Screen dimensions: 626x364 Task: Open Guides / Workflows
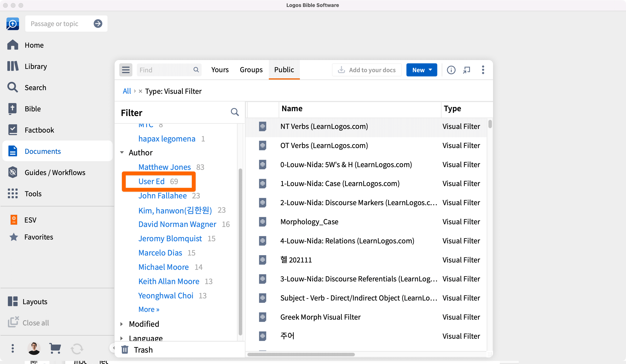55,172
